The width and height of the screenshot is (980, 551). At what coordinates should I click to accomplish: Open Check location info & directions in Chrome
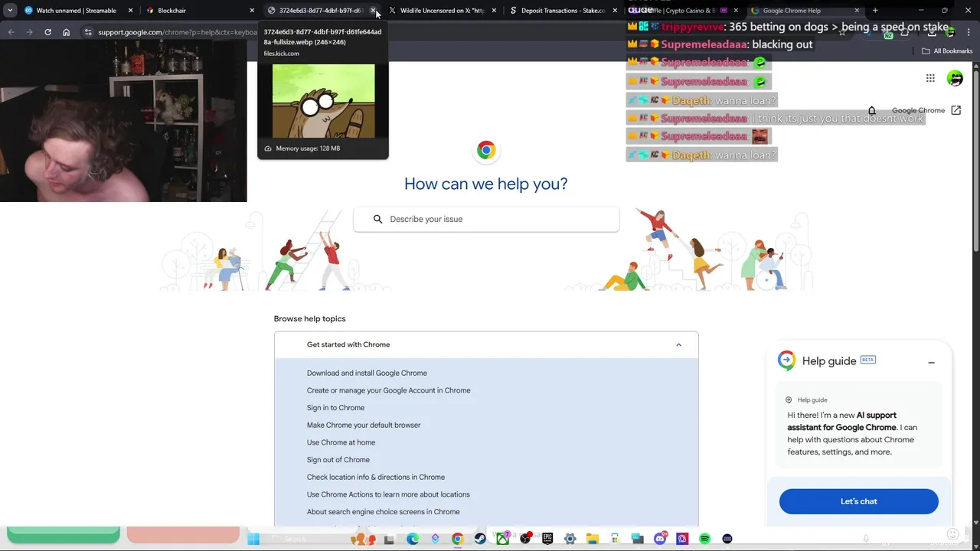pos(376,477)
